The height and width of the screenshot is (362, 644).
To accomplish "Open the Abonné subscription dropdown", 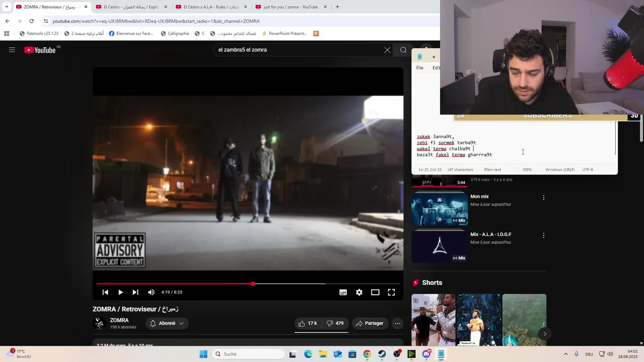I will (x=167, y=323).
